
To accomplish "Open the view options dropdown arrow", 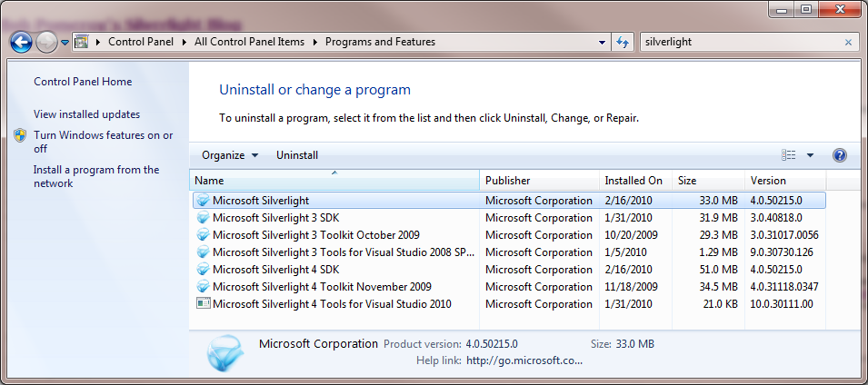I will pyautogui.click(x=810, y=155).
